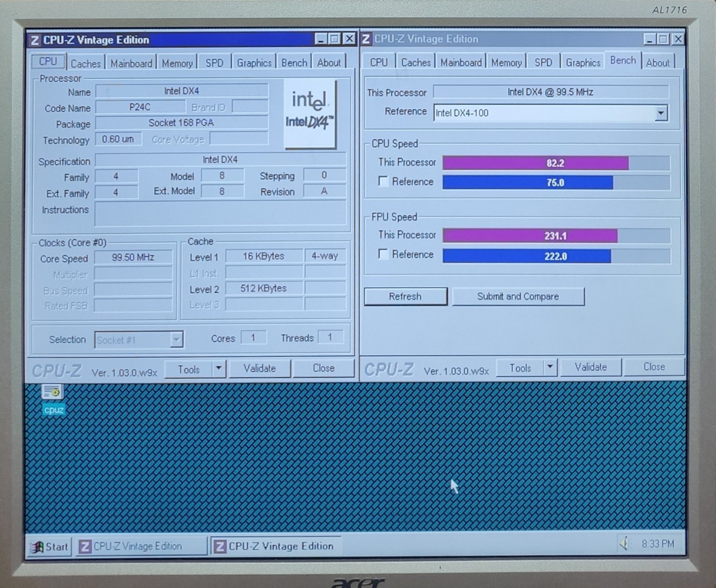Select the Bench tab in right window

[623, 60]
